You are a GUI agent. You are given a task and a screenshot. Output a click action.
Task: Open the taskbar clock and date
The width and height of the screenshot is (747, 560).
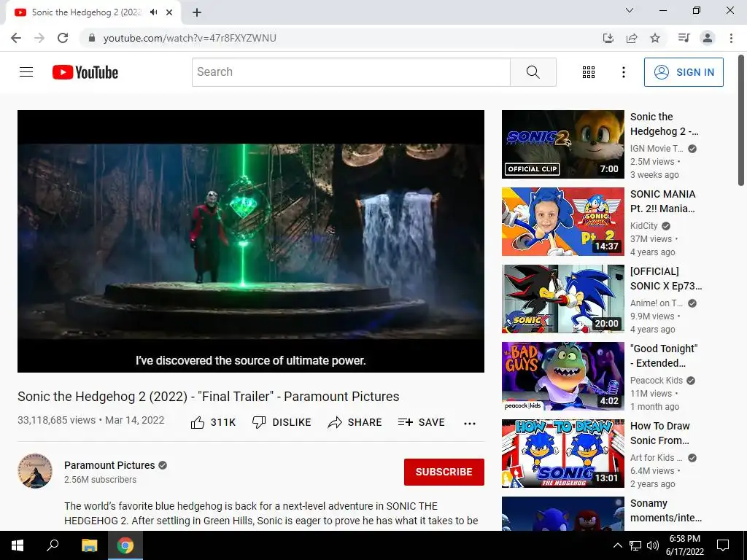[x=685, y=545]
